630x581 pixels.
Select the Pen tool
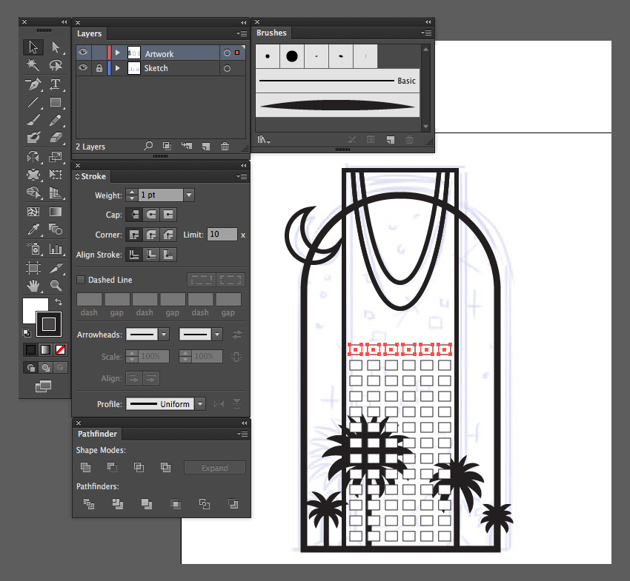tap(33, 84)
